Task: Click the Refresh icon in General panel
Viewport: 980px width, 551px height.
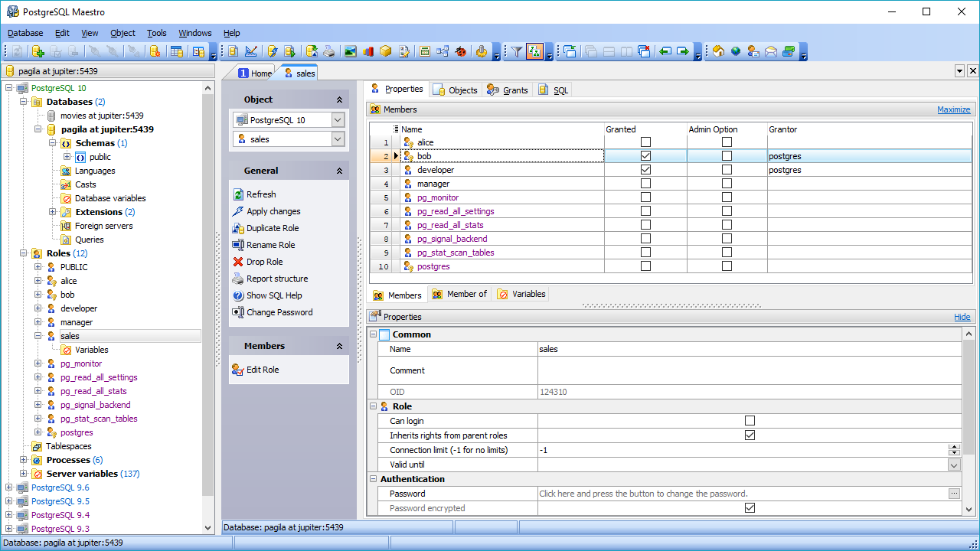Action: pos(238,194)
